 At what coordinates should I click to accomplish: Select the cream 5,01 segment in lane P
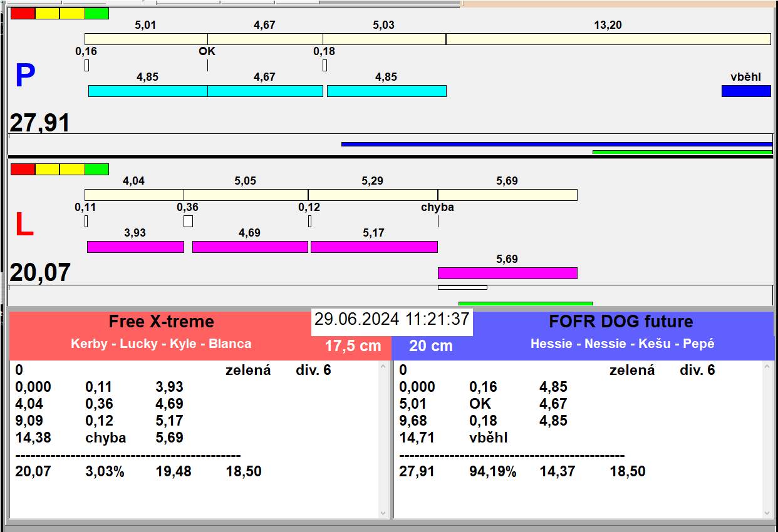[x=146, y=39]
